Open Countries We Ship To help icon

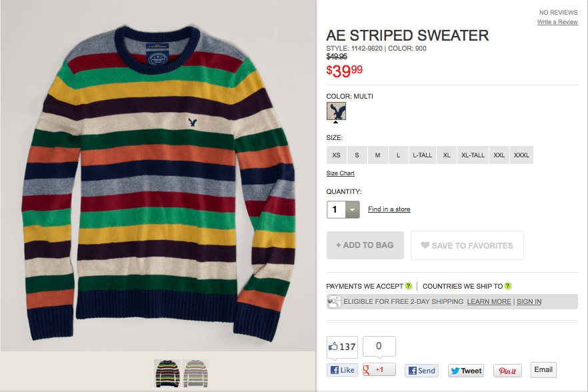point(508,286)
